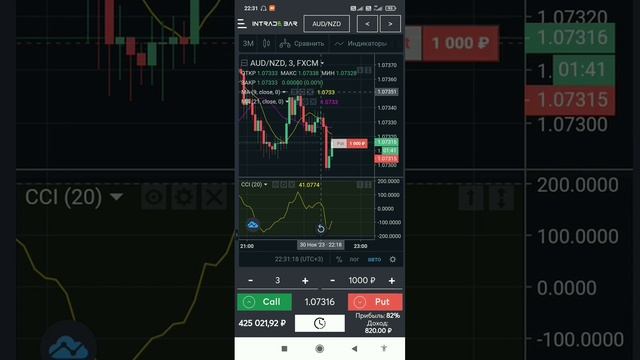Tap the Intrade Bar logo

[x=274, y=24]
